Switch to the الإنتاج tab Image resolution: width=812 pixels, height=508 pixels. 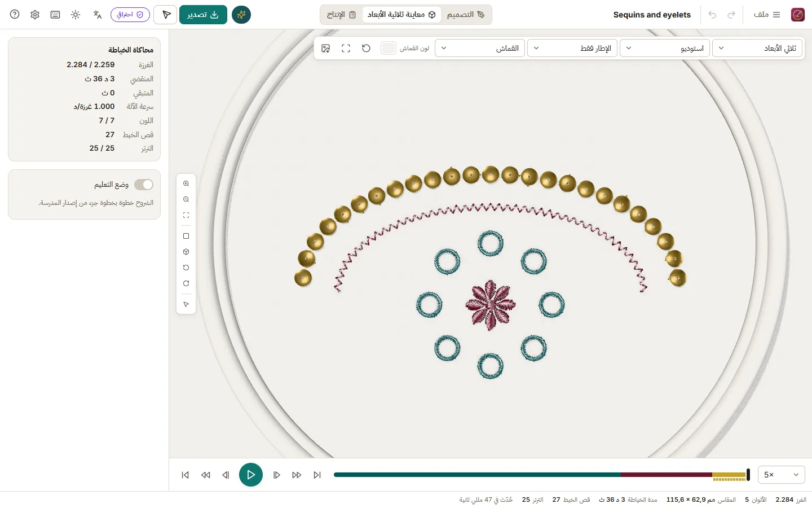point(342,15)
